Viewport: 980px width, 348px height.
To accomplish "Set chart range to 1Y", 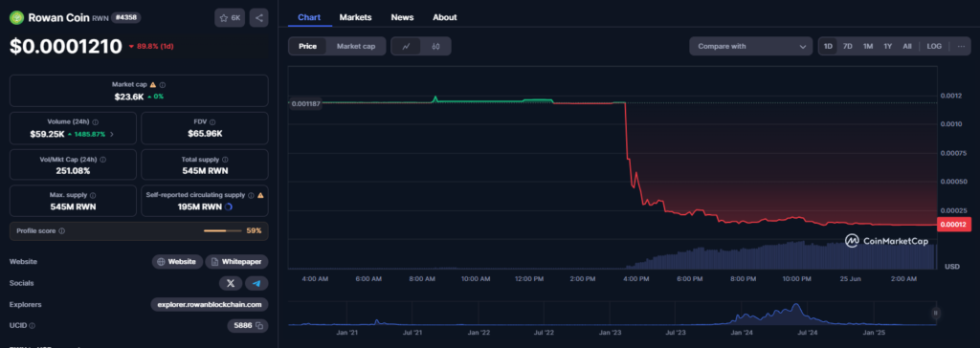I will point(887,46).
